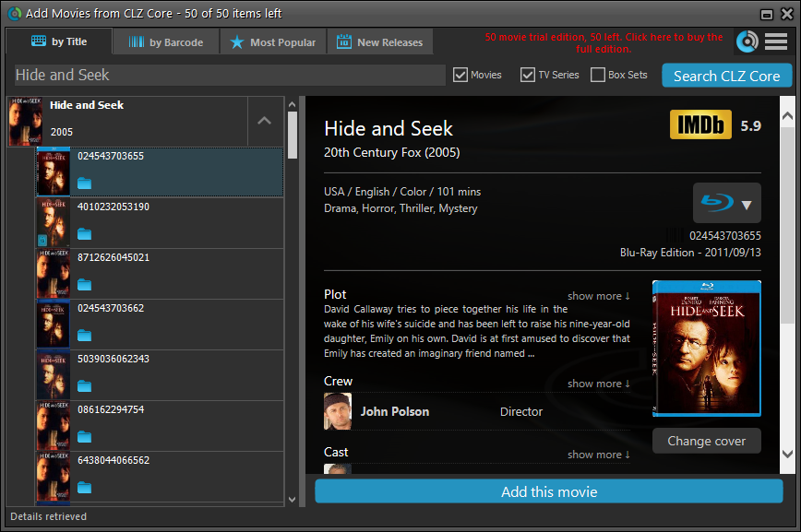Screen dimensions: 801x532
Task: Click John Polson's director photo
Action: 338,411
